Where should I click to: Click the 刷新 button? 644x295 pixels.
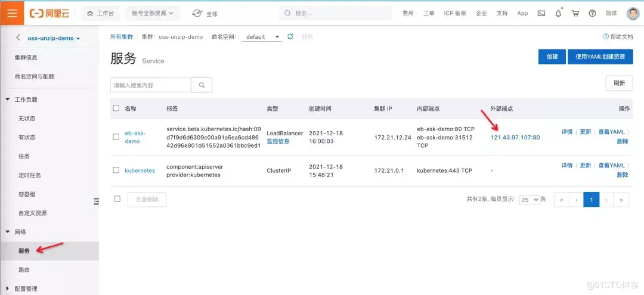point(619,83)
